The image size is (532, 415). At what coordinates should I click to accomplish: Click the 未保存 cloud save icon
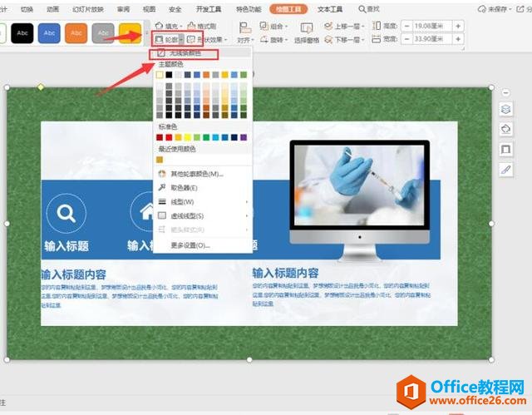tap(482, 9)
